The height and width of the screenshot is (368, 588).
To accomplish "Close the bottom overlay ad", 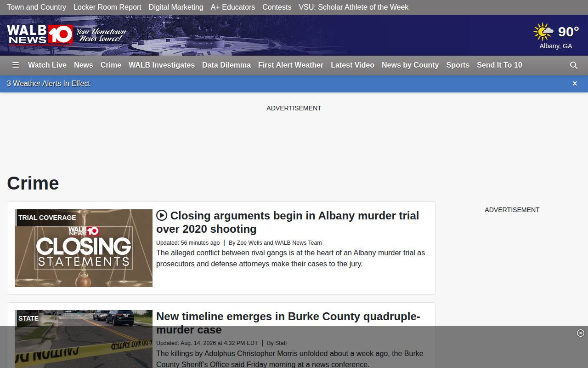I will (x=581, y=333).
